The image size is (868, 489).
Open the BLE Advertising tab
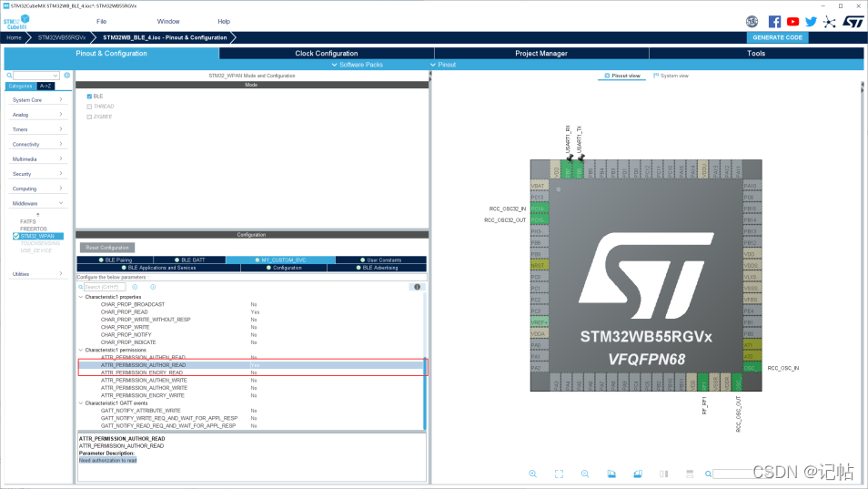click(x=377, y=268)
